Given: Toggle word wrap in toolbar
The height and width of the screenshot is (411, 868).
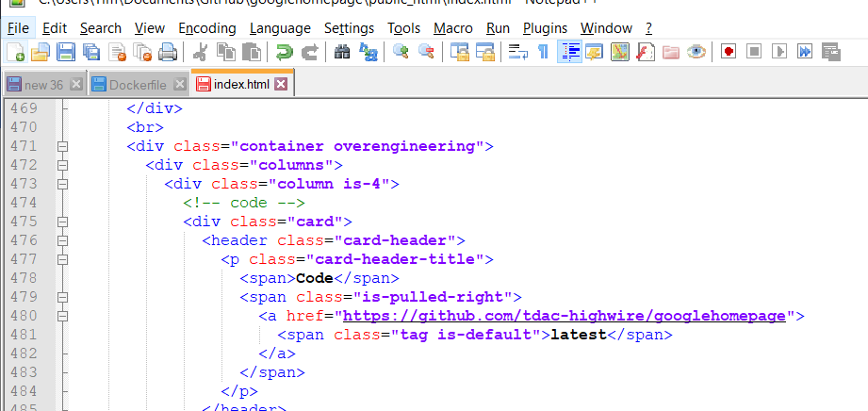Looking at the screenshot, I should (x=518, y=52).
